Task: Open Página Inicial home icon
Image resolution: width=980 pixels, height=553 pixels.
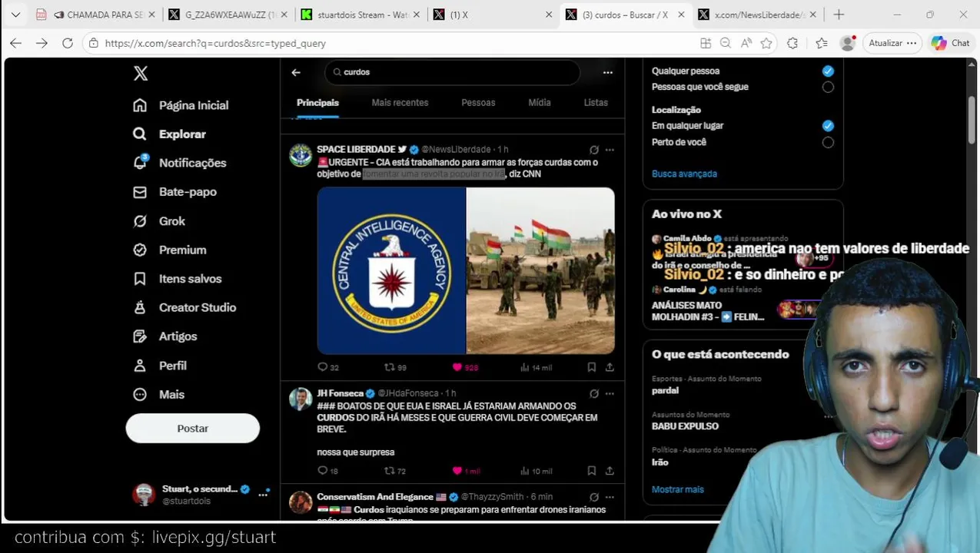Action: pyautogui.click(x=139, y=105)
